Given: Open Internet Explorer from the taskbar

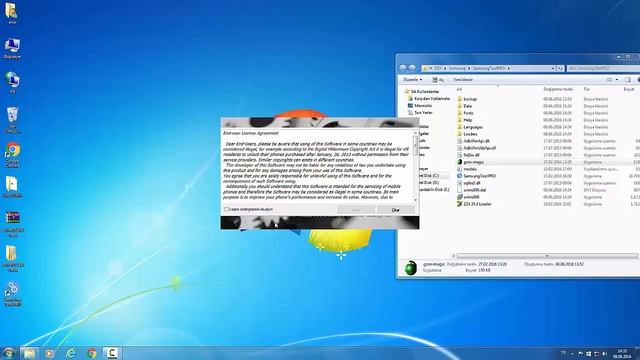Looking at the screenshot, I should click(71, 353).
